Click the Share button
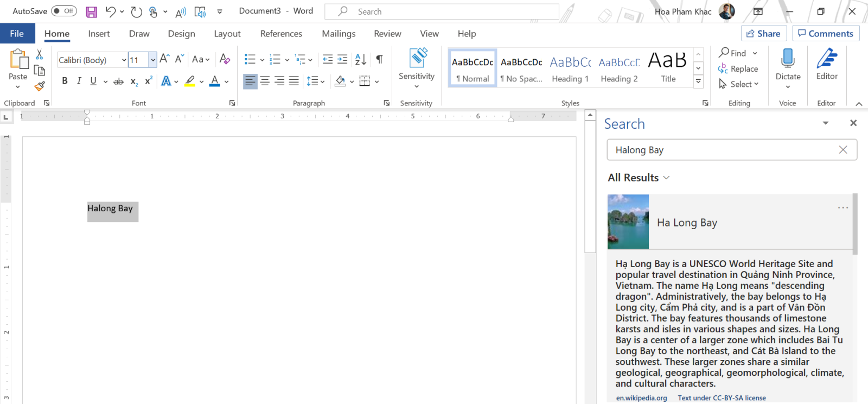Image resolution: width=868 pixels, height=404 pixels. tap(763, 34)
